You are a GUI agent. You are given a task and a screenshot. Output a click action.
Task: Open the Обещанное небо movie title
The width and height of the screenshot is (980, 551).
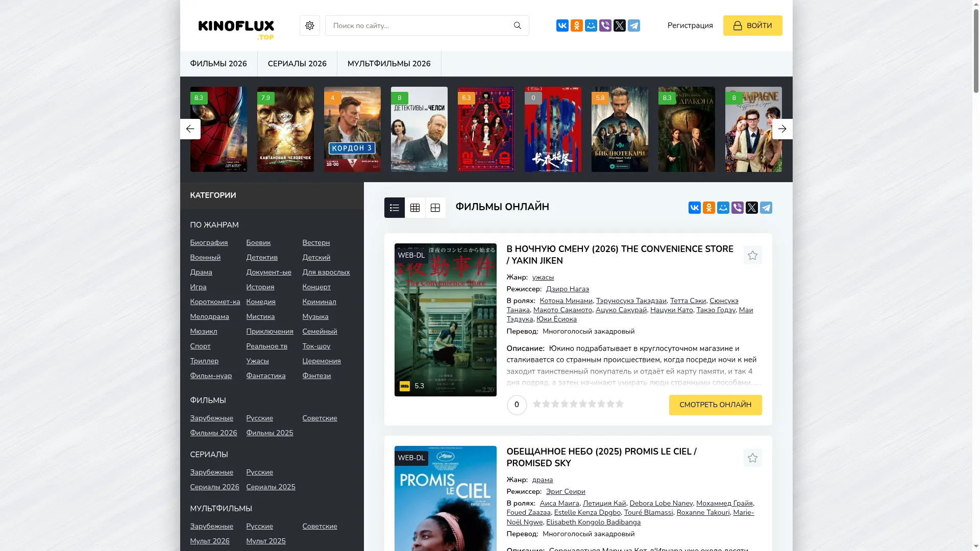[x=601, y=457]
